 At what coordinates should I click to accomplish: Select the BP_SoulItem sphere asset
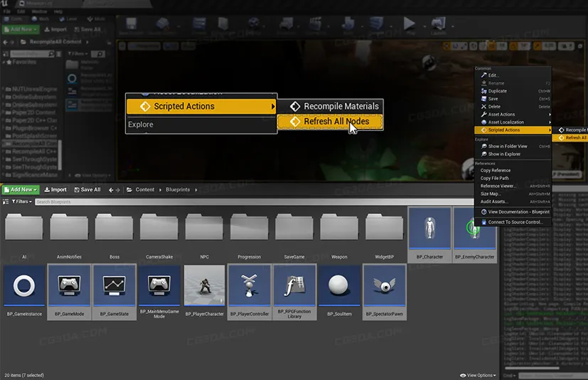click(x=339, y=292)
